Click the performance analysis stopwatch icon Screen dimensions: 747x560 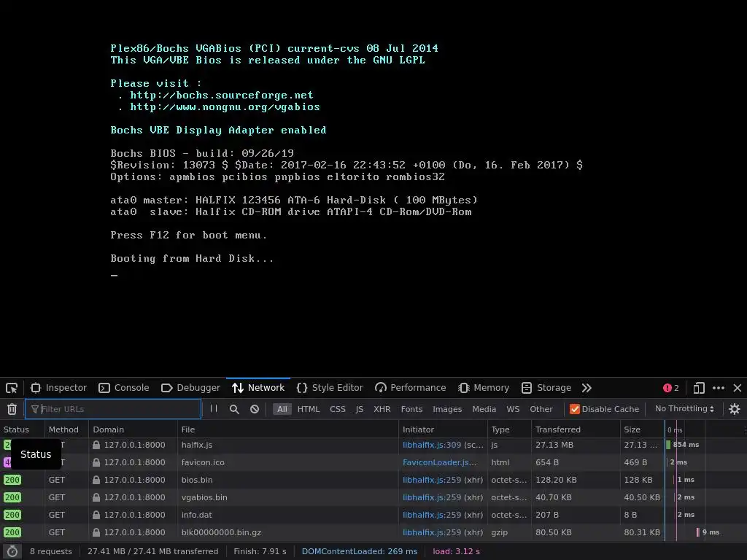click(12, 551)
